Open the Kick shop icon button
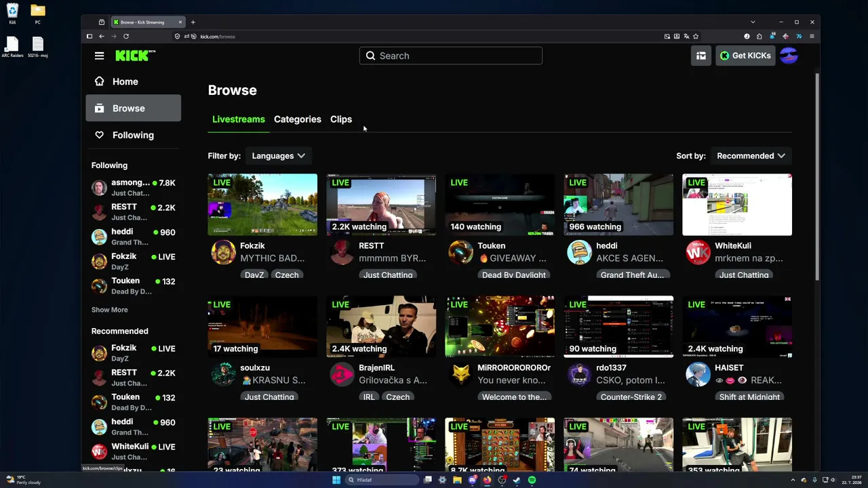 [x=701, y=56]
